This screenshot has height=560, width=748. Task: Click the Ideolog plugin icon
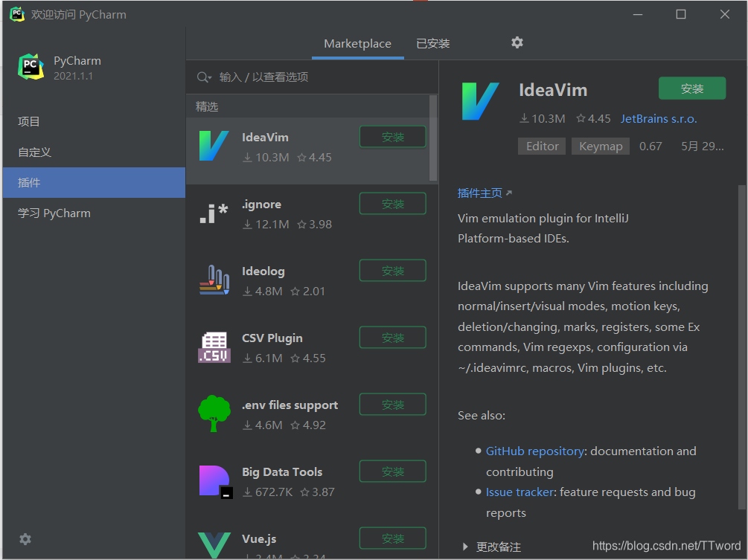pos(214,280)
